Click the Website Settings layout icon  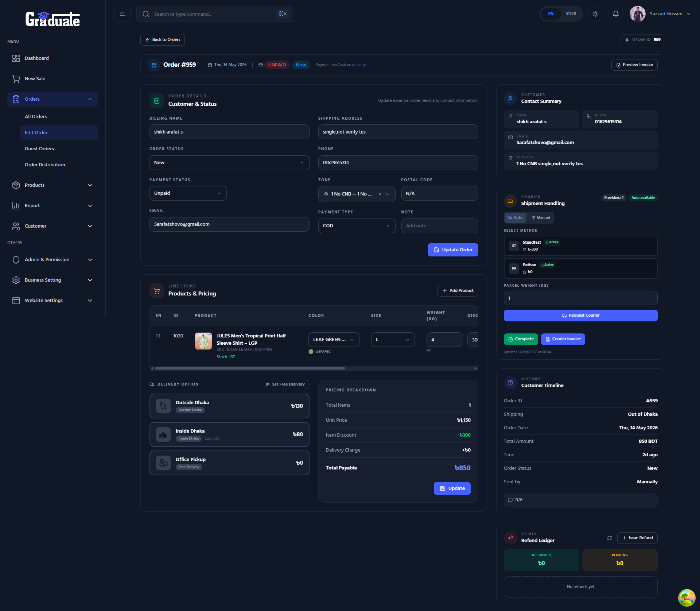(x=16, y=301)
